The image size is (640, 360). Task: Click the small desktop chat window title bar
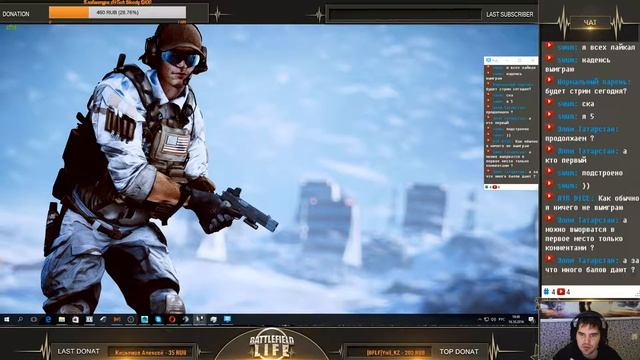511,60
